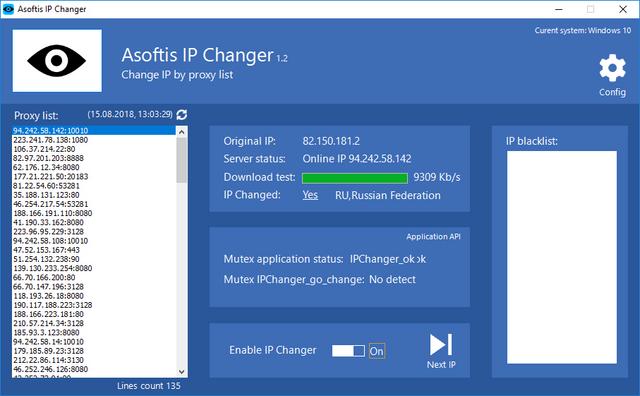This screenshot has width=640, height=396.
Task: Click the proxy list scroll up arrow
Action: (182, 131)
